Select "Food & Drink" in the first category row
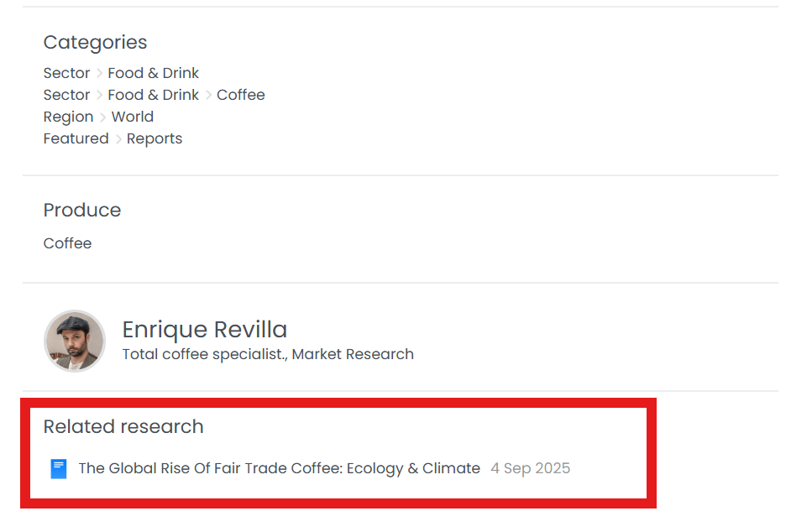 tap(153, 73)
